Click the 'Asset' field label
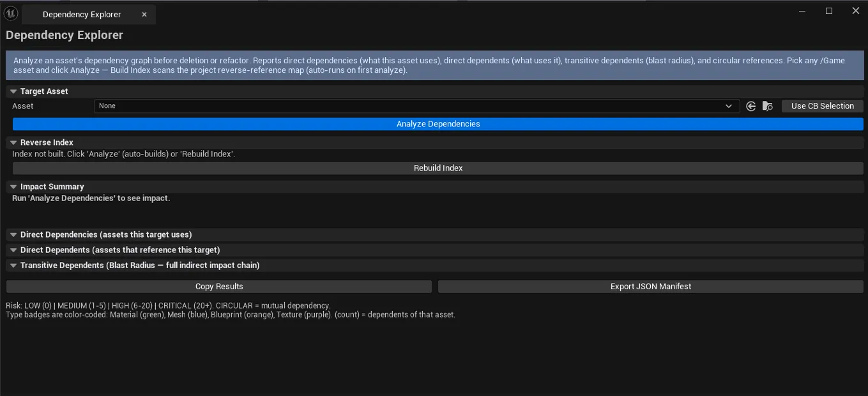Screen dimensions: 868x396 [23, 106]
